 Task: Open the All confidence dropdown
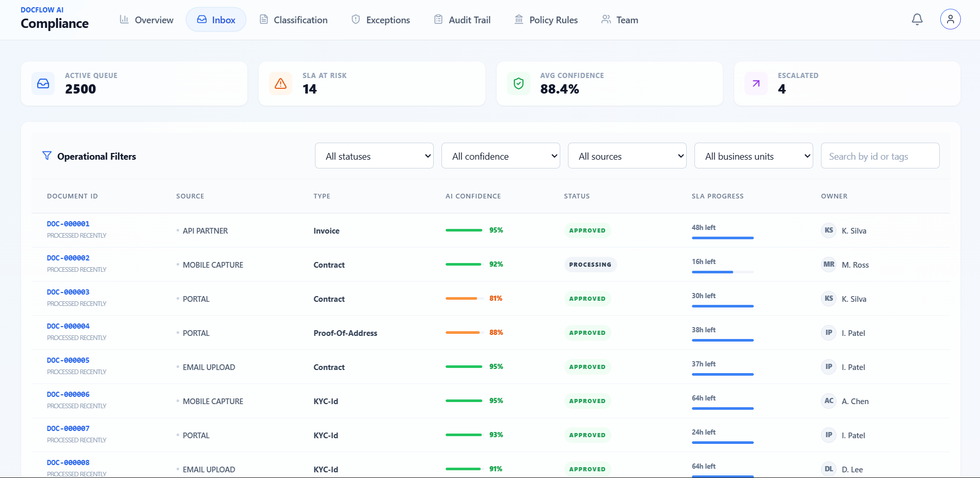point(501,156)
